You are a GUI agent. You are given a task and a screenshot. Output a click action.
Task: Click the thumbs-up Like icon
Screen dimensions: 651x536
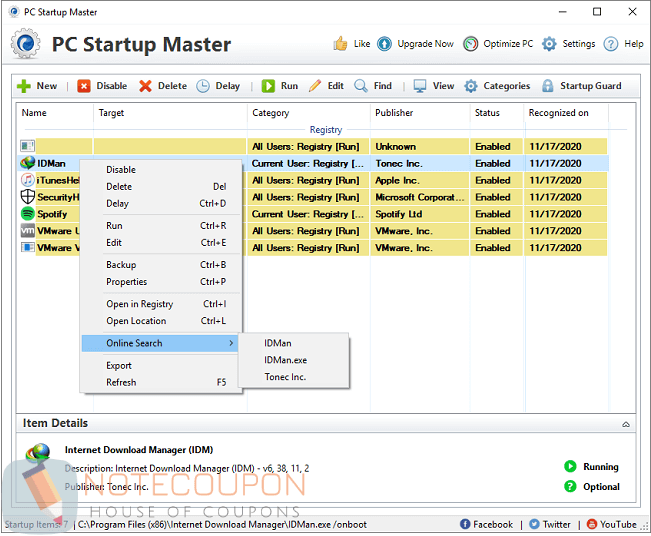tap(340, 44)
